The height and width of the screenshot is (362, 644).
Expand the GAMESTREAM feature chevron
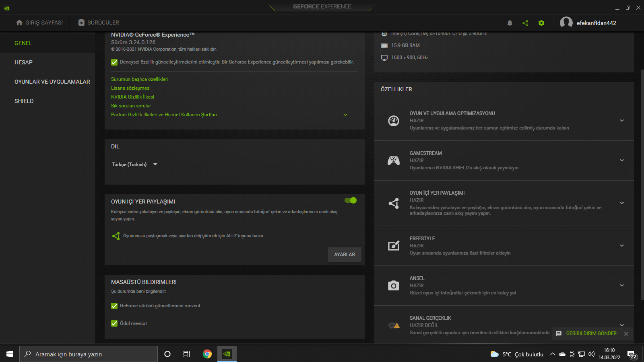coord(622,160)
